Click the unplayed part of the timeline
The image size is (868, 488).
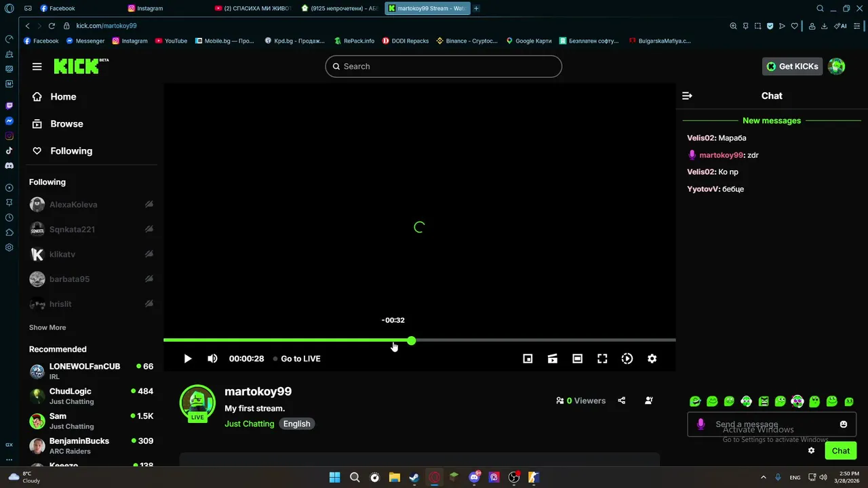(x=546, y=340)
